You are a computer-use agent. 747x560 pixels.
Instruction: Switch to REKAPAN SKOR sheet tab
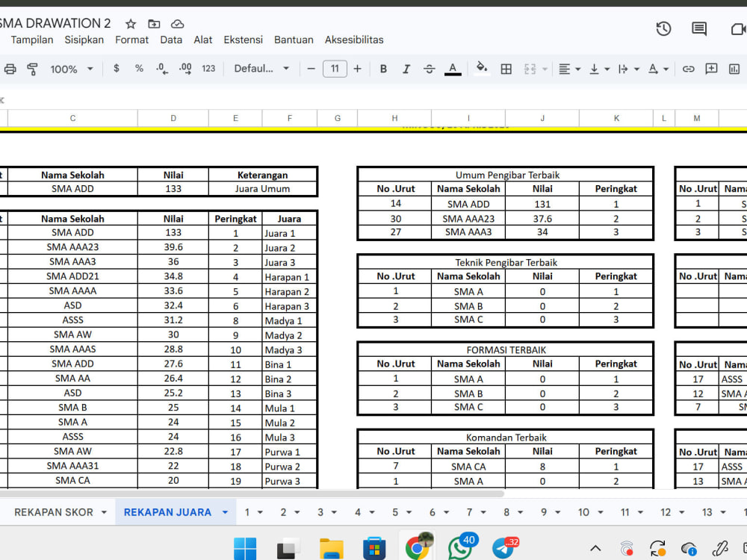54,512
